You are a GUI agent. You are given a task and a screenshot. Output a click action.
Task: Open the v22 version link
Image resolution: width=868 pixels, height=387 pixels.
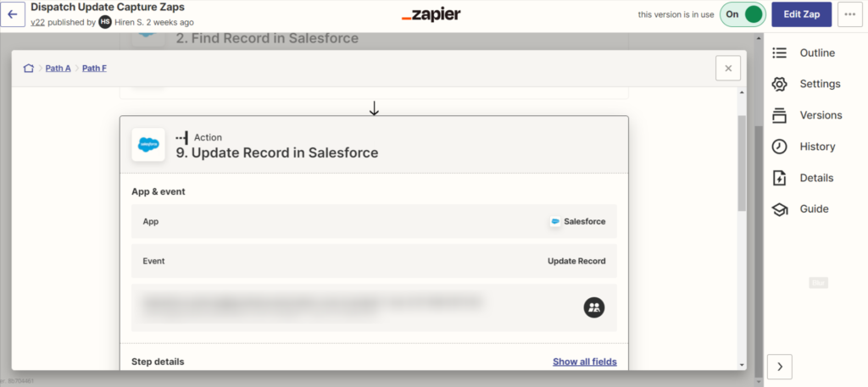[37, 23]
